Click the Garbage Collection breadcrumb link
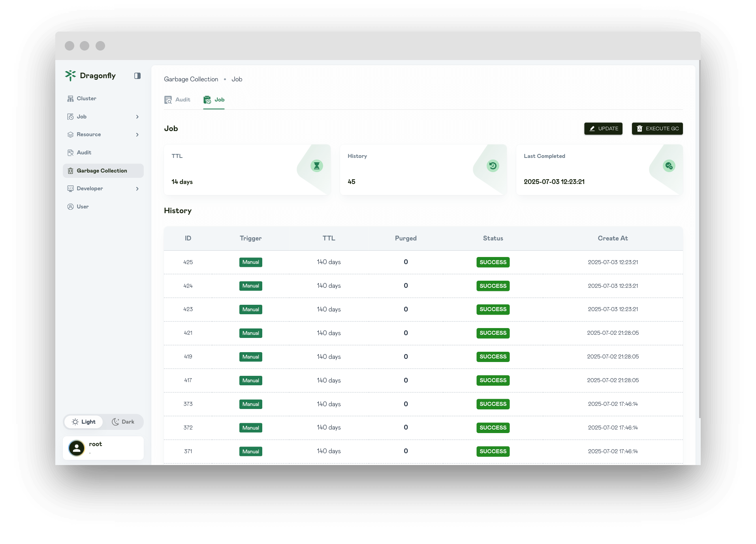The width and height of the screenshot is (756, 544). tap(191, 79)
